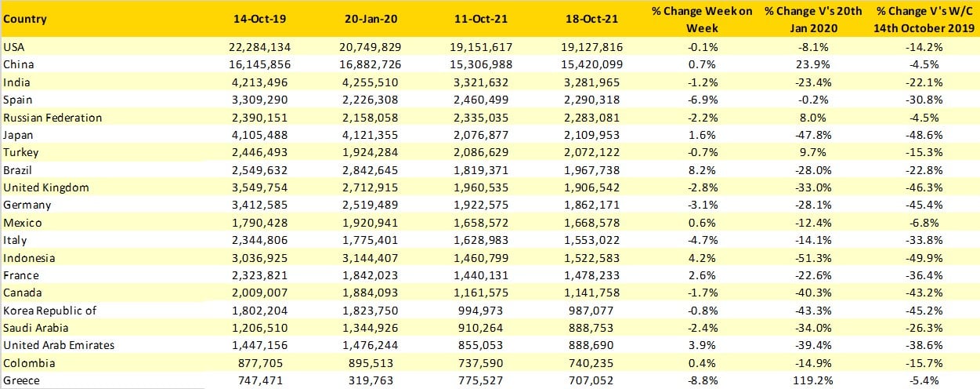Click the Korea Republic of cell
The height and width of the screenshot is (389, 980).
pyautogui.click(x=49, y=311)
